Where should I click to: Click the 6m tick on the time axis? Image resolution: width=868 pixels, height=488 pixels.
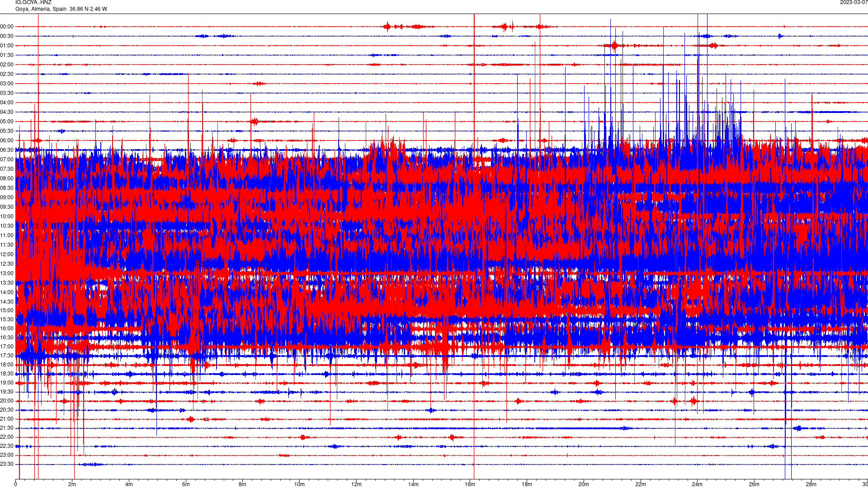click(x=186, y=484)
